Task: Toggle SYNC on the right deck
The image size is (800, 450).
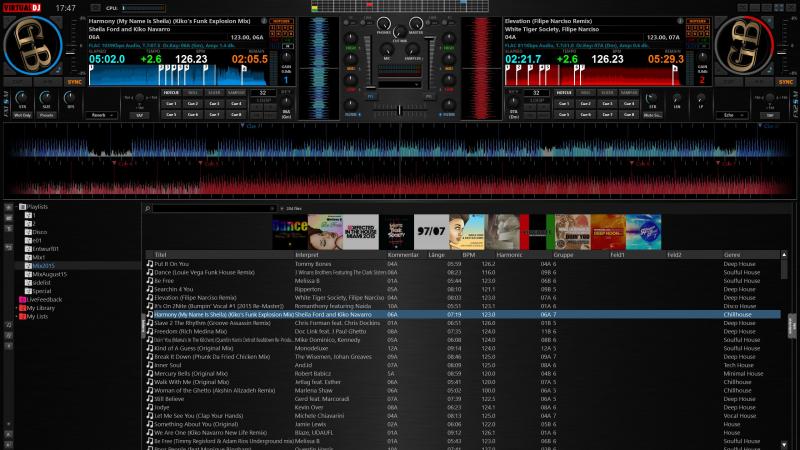Action: point(786,82)
